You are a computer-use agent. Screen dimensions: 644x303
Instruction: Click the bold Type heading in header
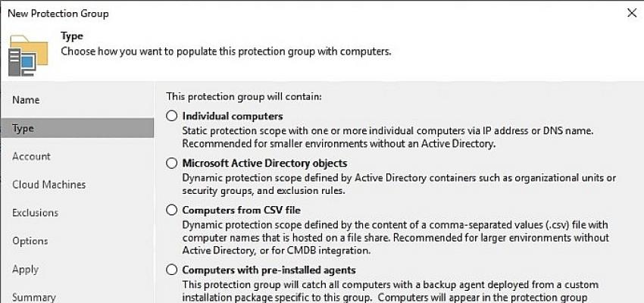(71, 36)
